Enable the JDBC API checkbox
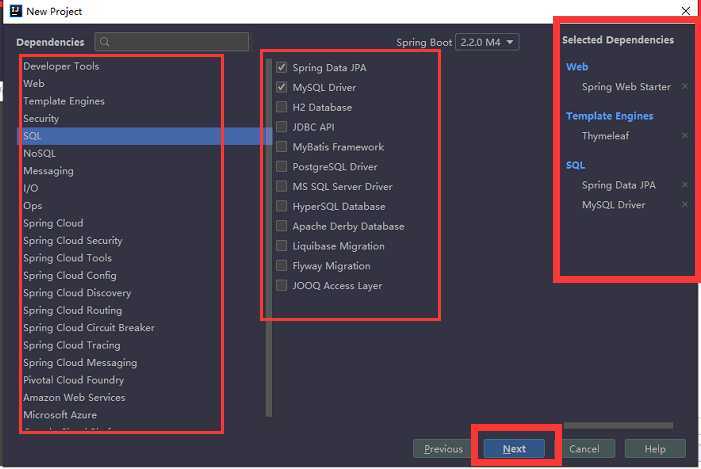 281,127
